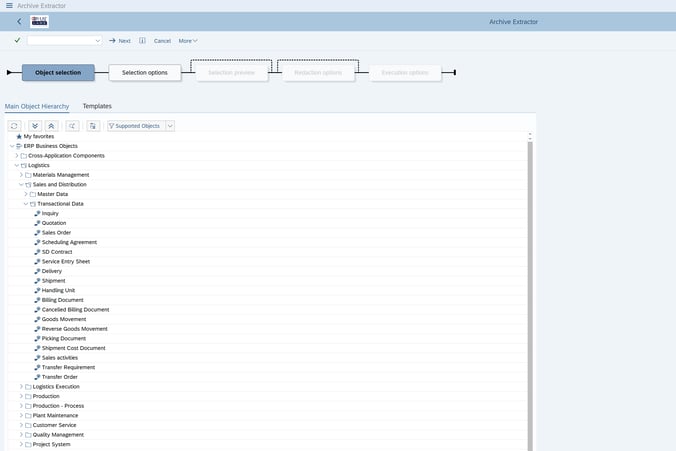This screenshot has height=451, width=676.
Task: Click the search icon in tree toolbar
Action: 72,126
